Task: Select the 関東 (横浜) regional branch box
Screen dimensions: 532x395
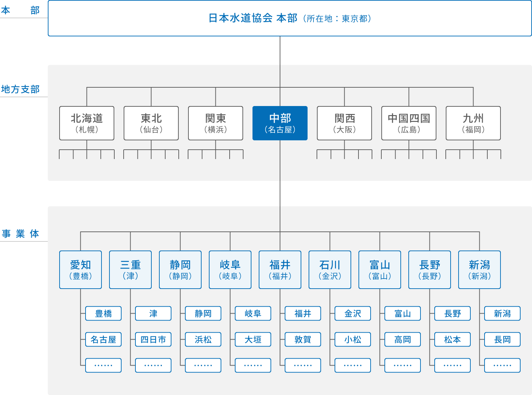Action: tap(215, 123)
